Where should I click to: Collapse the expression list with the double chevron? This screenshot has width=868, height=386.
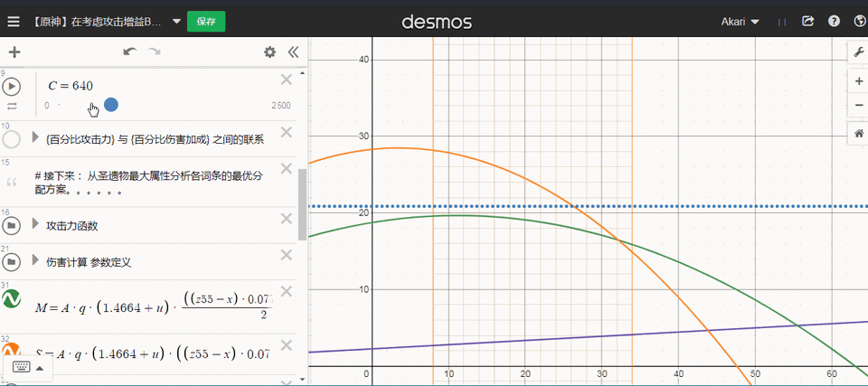coord(293,52)
